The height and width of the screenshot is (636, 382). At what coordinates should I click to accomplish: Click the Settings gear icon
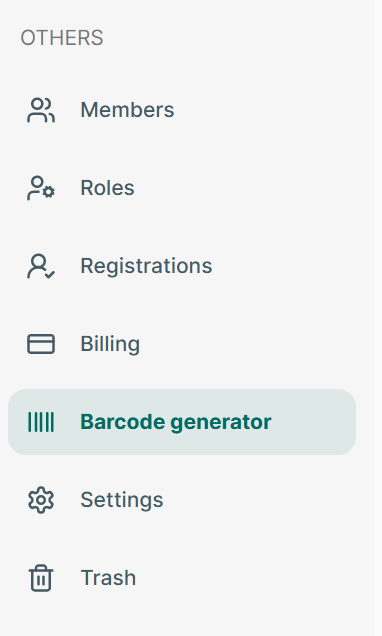click(x=41, y=500)
